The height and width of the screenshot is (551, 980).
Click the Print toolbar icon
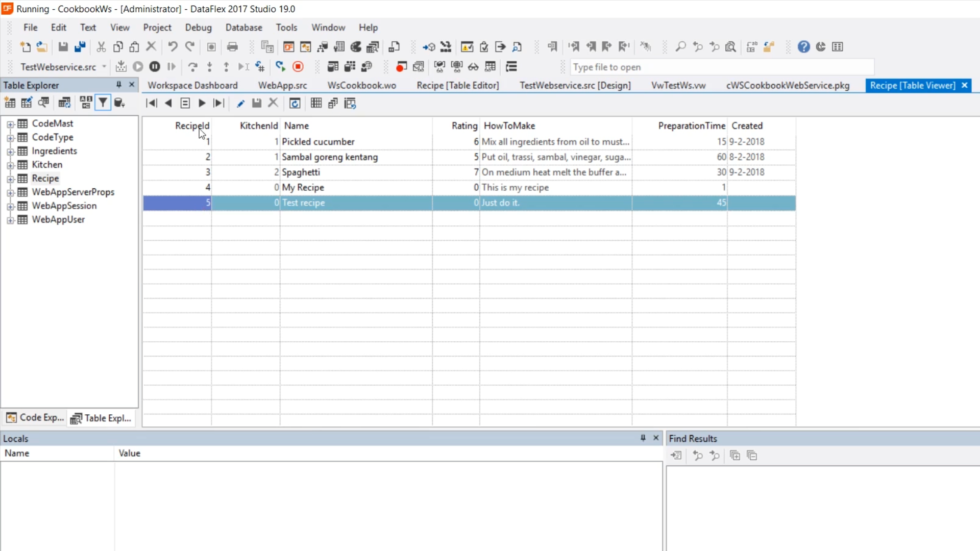click(x=232, y=47)
